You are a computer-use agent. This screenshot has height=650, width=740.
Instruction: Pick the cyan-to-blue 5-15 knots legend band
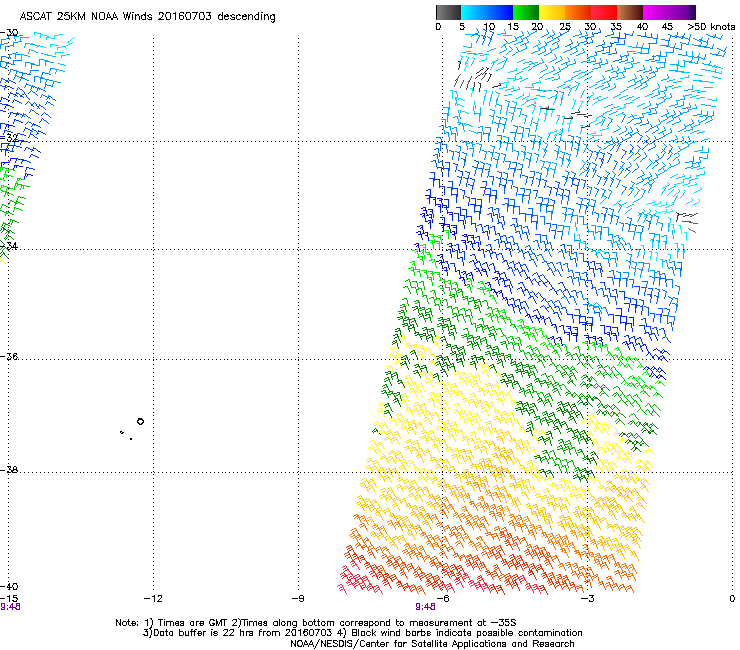point(487,12)
